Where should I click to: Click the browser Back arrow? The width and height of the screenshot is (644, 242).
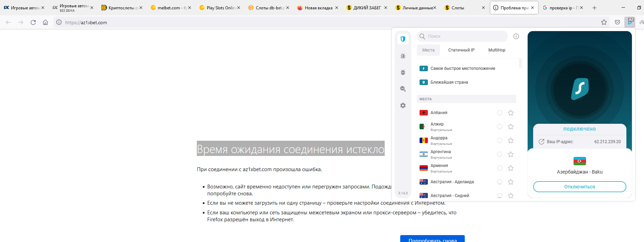click(8, 22)
